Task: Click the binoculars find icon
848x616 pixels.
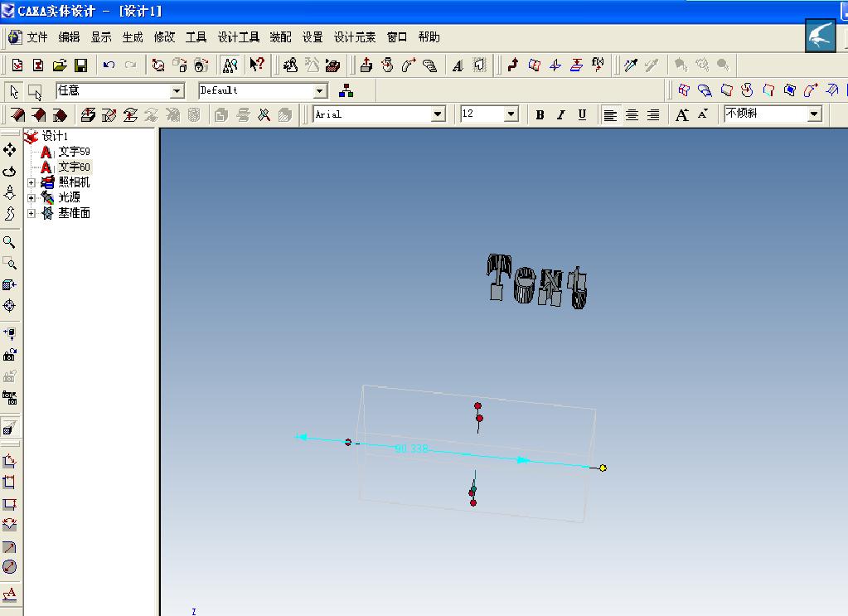Action: click(x=230, y=65)
